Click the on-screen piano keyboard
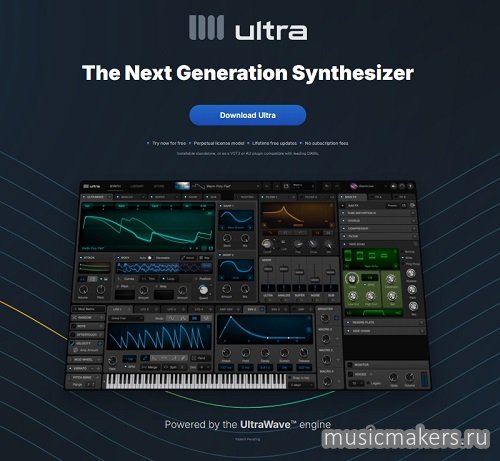 coord(196,381)
